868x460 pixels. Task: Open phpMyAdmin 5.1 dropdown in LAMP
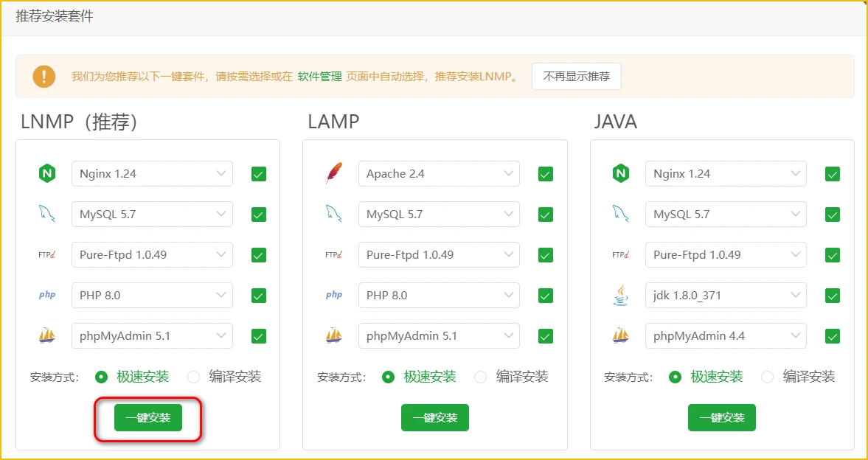point(439,336)
